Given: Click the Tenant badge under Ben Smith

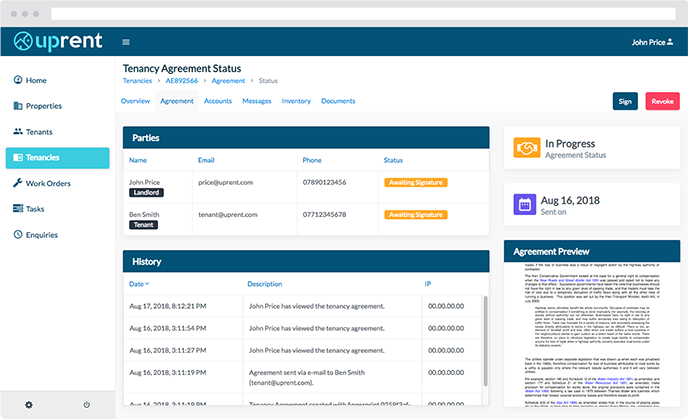Looking at the screenshot, I should tap(143, 225).
